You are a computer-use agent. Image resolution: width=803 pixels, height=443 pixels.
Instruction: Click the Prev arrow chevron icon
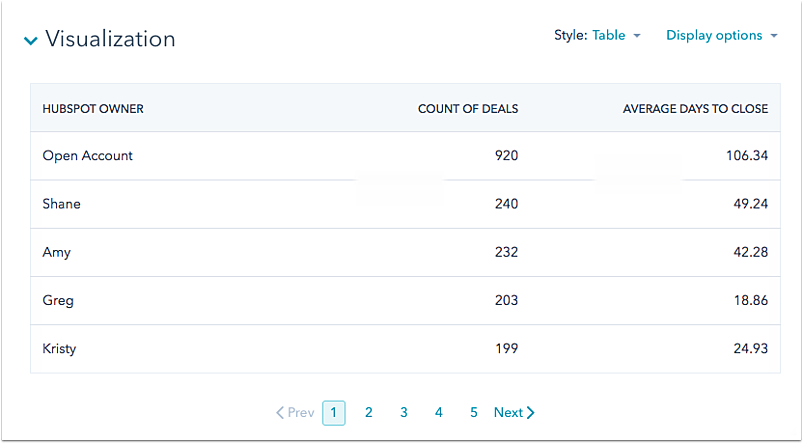[x=280, y=412]
